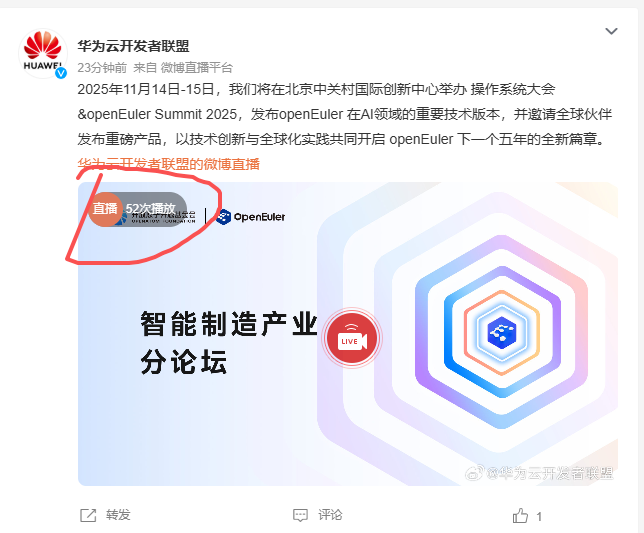Click the repost share icon
The width and height of the screenshot is (644, 533).
coord(88,515)
